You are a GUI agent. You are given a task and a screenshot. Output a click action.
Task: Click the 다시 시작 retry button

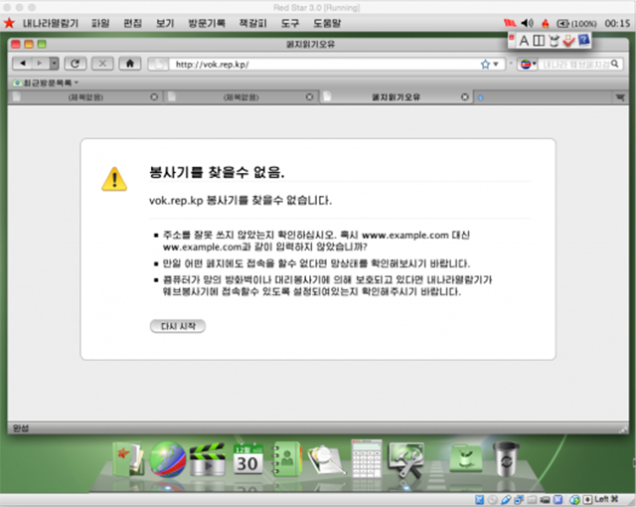178,326
